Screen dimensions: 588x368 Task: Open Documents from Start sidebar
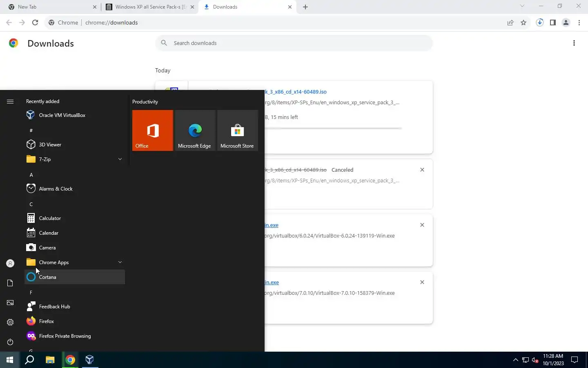pyautogui.click(x=10, y=283)
